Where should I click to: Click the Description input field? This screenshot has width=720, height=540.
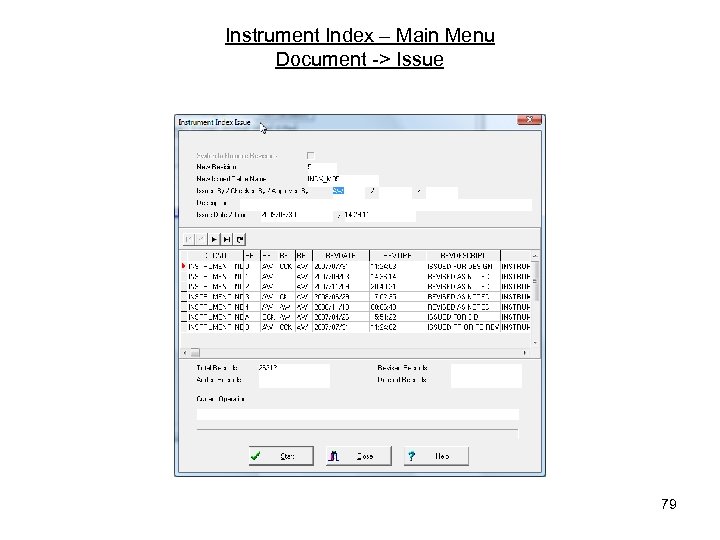click(x=386, y=204)
